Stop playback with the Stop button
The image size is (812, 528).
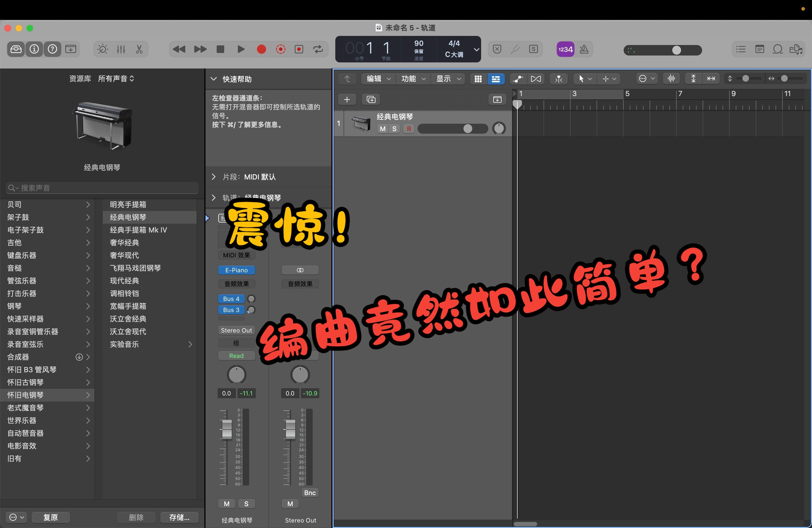220,49
